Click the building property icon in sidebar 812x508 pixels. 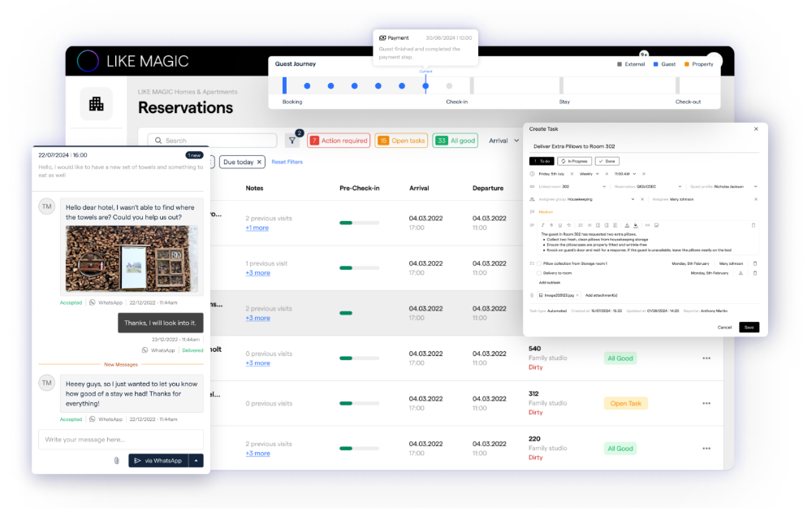click(96, 103)
